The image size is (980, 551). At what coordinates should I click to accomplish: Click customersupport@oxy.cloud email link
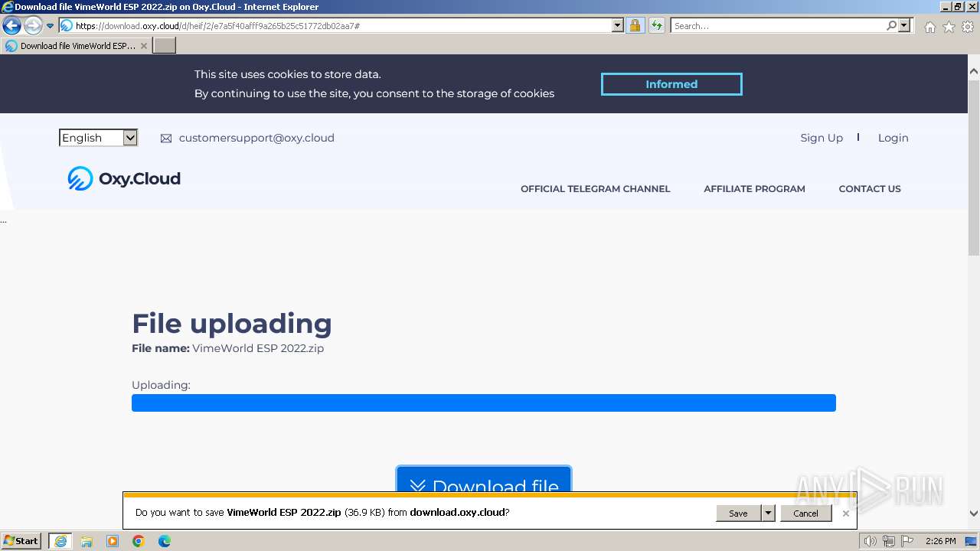[256, 138]
